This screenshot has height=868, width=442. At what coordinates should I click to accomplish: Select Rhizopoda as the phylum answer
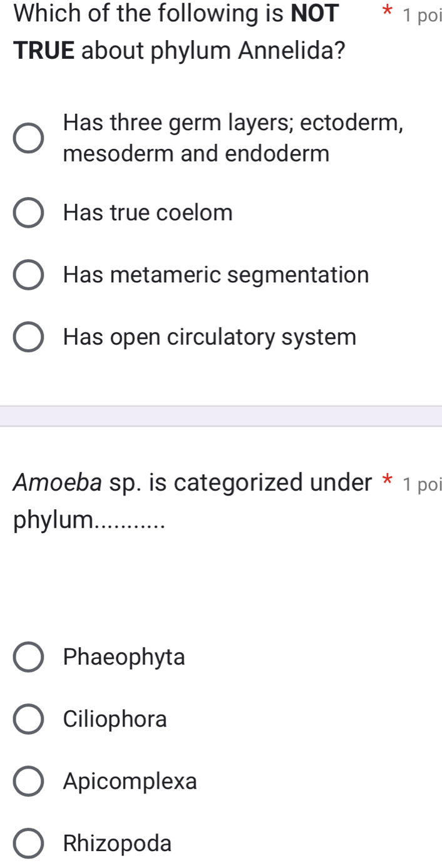(28, 844)
